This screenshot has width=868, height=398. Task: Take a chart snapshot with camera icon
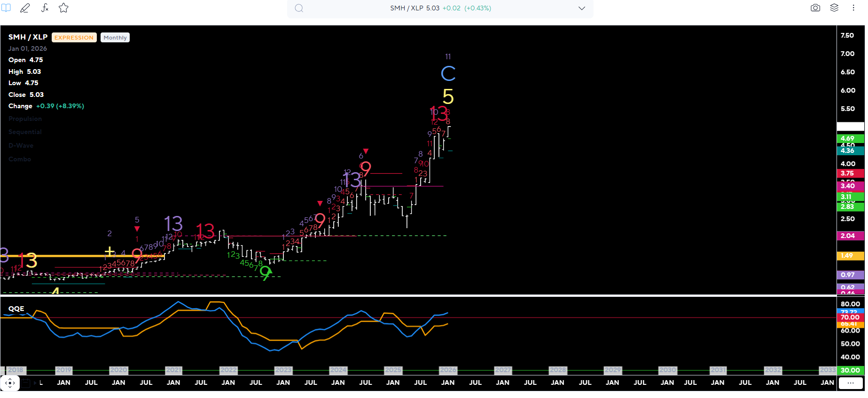[x=815, y=8]
